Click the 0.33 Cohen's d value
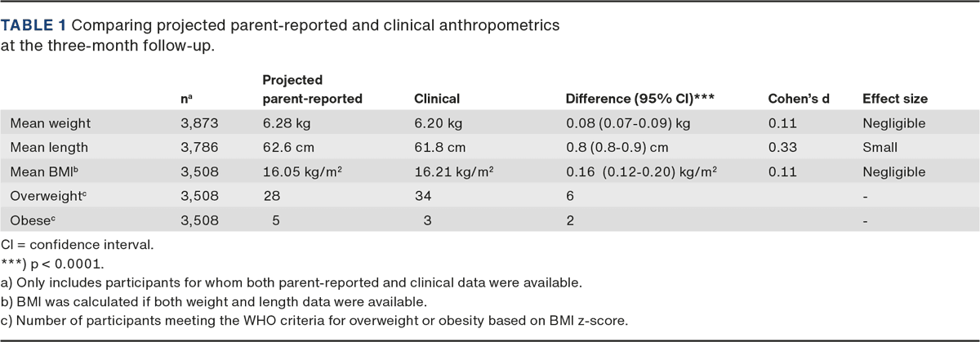The width and height of the screenshot is (980, 342). click(x=781, y=148)
